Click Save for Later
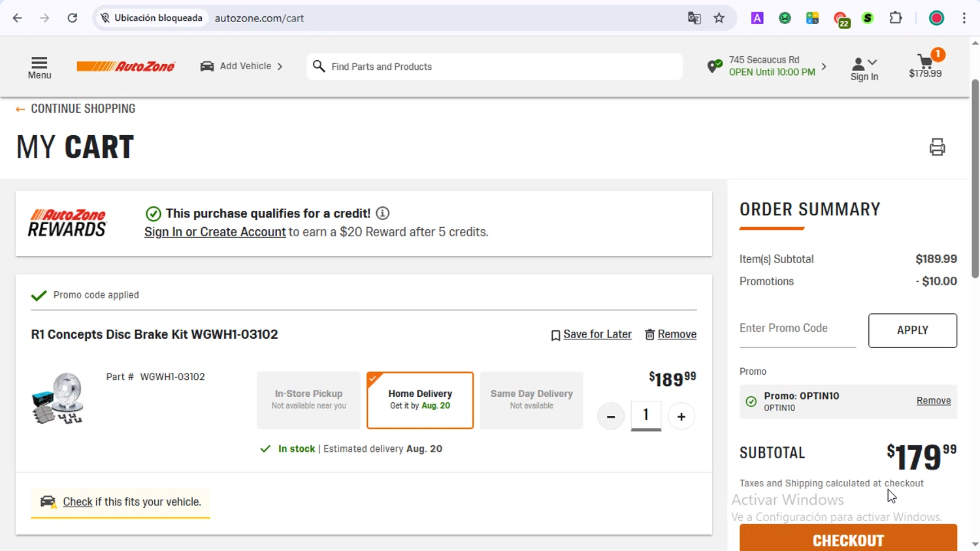 coord(591,334)
